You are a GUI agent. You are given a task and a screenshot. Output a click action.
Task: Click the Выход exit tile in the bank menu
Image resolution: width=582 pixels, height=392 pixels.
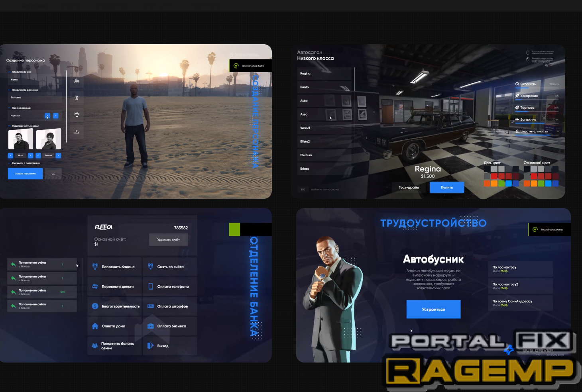[170, 346]
